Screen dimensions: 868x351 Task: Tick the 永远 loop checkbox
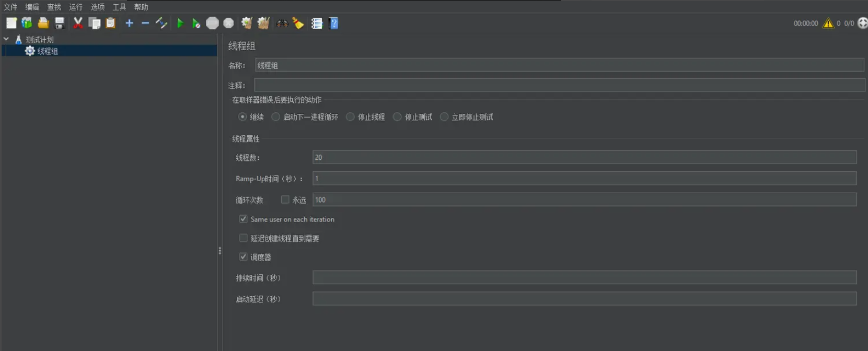click(285, 200)
